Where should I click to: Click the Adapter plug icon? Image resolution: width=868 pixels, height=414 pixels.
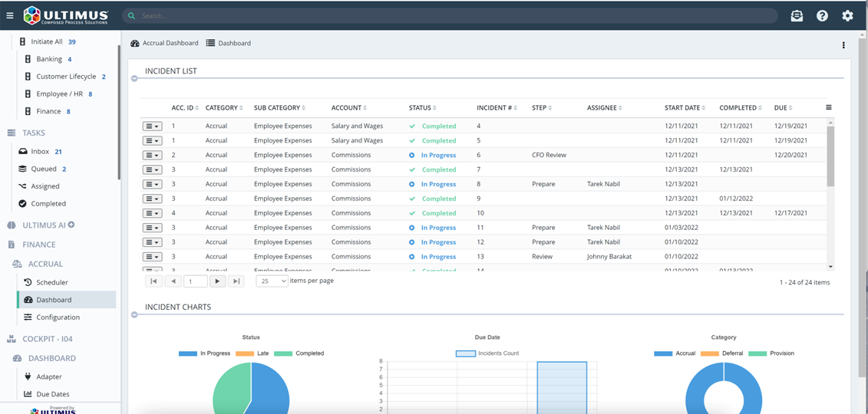(28, 376)
